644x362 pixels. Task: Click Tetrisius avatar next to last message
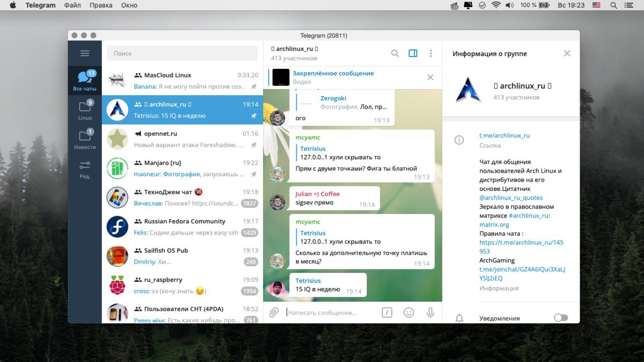pos(277,289)
